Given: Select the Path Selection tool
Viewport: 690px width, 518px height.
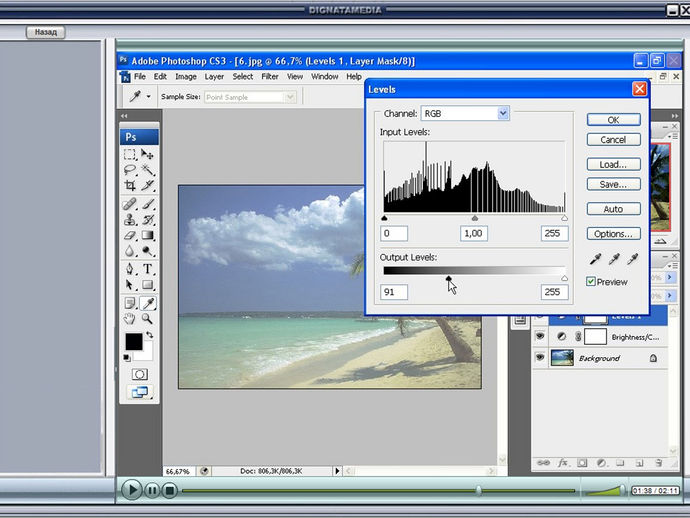Looking at the screenshot, I should click(130, 285).
